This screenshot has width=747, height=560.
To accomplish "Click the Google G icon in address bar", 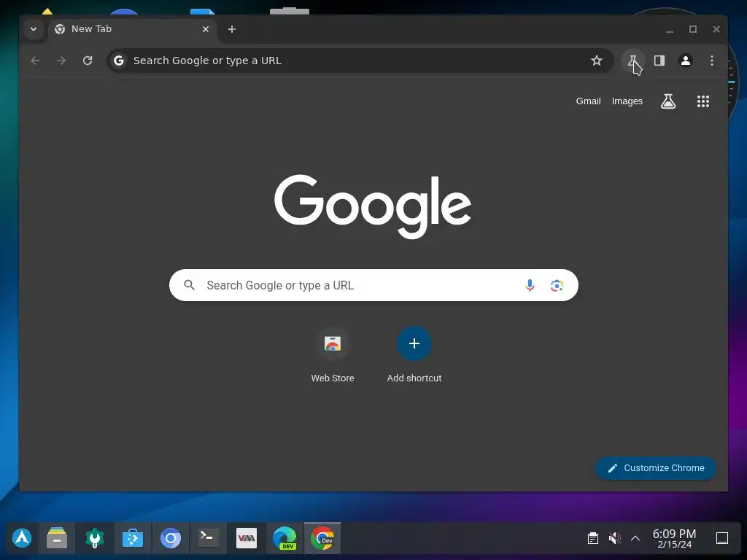I will tap(119, 61).
